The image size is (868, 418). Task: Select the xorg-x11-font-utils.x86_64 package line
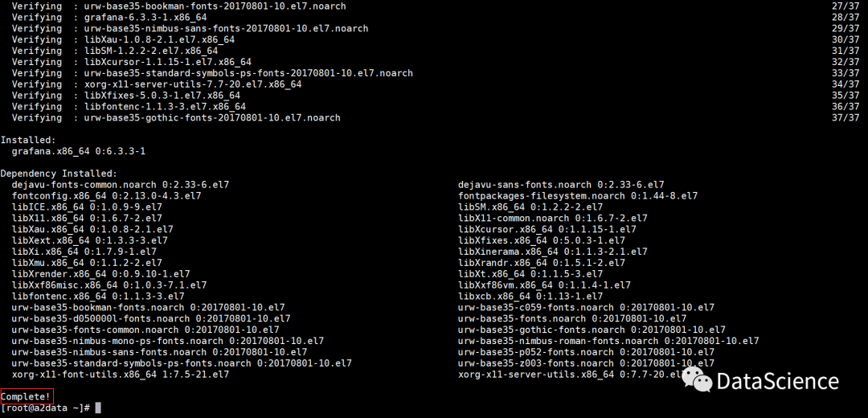tap(114, 374)
